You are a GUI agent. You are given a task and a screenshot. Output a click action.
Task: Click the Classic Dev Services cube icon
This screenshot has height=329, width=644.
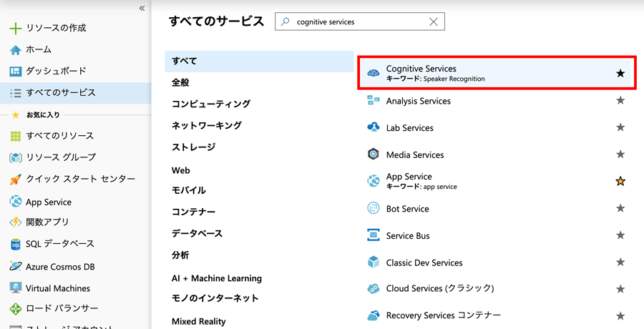374,262
